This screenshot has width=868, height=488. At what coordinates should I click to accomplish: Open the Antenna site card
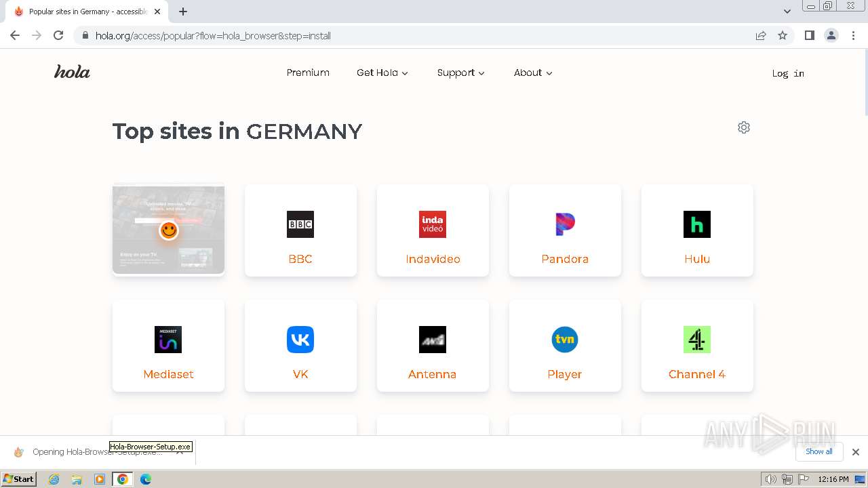[433, 346]
